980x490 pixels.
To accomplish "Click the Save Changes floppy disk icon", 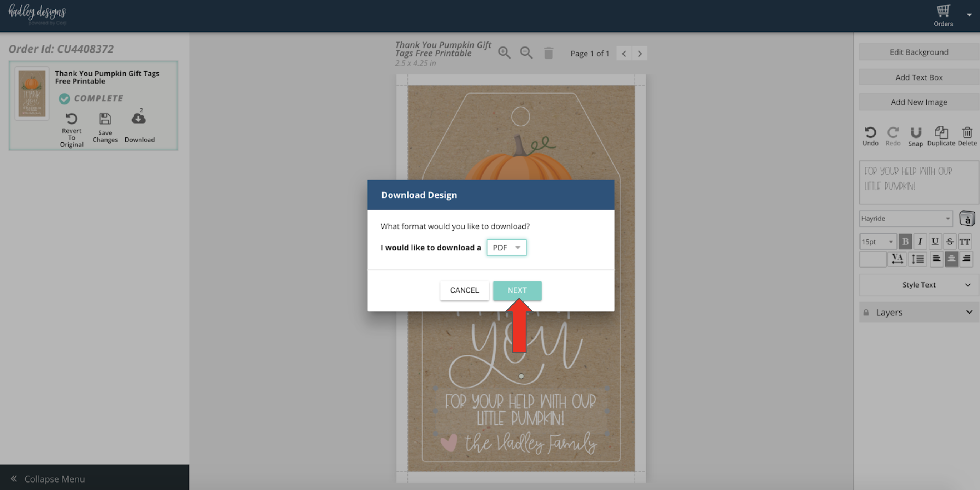I will point(105,119).
